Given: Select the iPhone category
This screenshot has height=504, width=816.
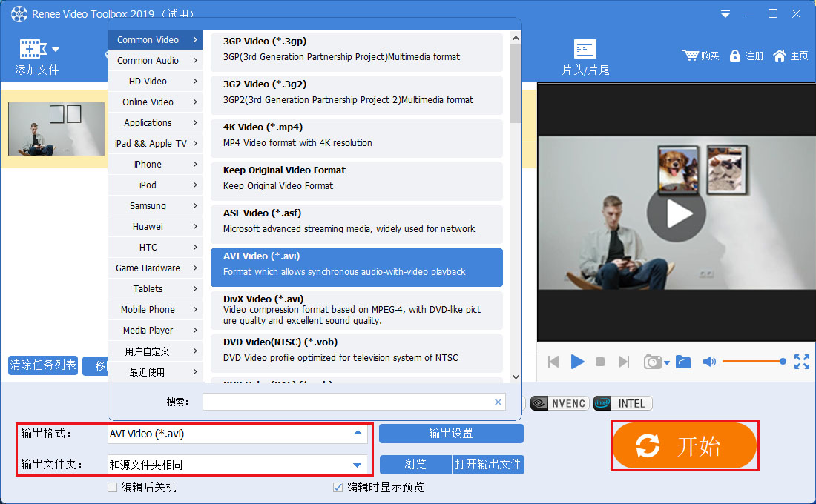Looking at the screenshot, I should 155,165.
